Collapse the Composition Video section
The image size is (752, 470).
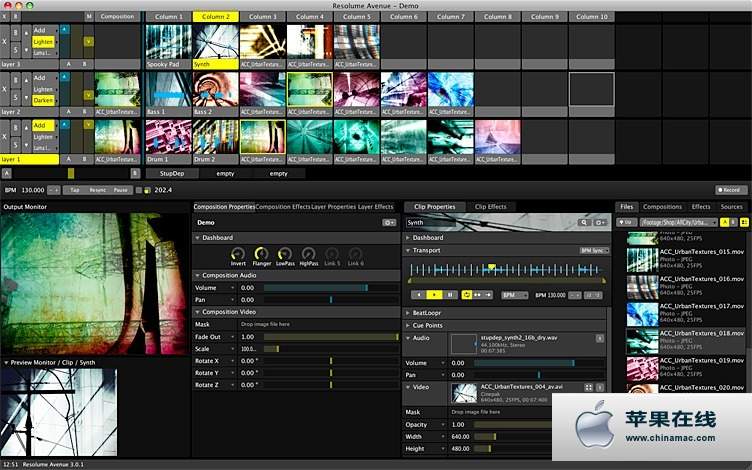point(197,312)
